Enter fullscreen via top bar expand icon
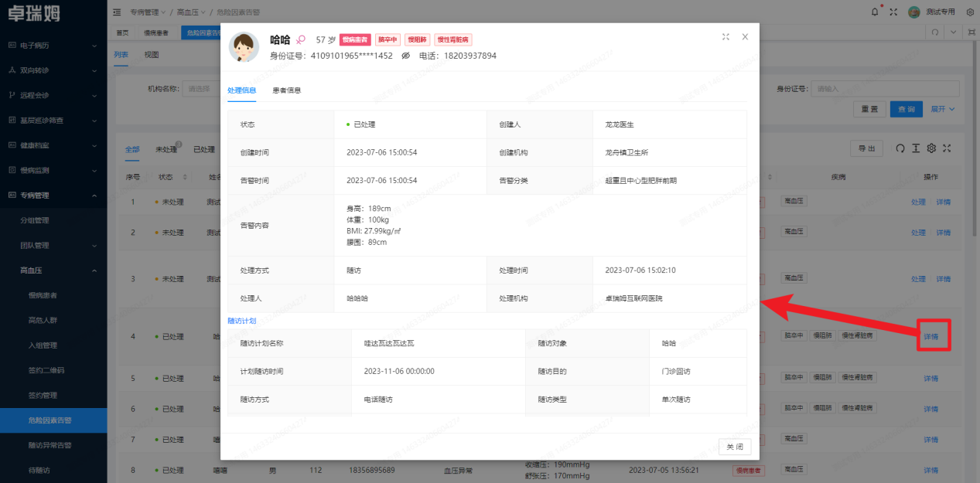980x483 pixels. [x=893, y=12]
